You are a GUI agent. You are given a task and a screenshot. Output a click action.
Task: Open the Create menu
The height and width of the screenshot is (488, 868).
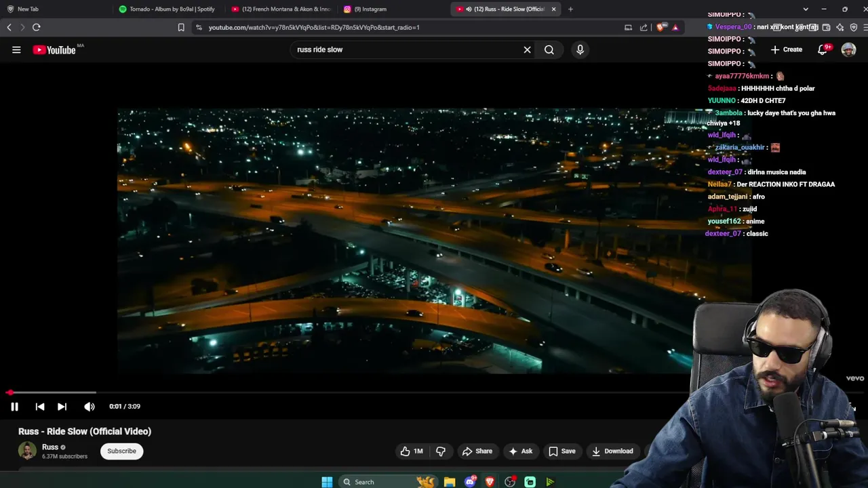(x=787, y=49)
